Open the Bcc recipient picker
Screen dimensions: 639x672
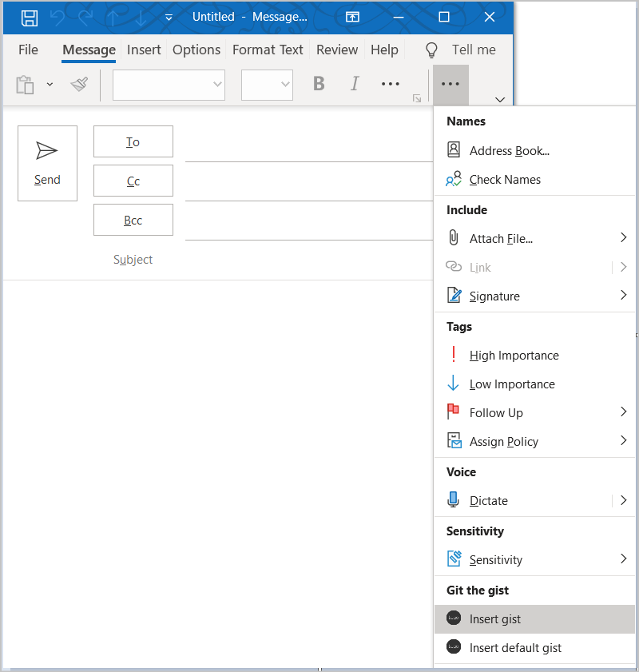pyautogui.click(x=133, y=220)
